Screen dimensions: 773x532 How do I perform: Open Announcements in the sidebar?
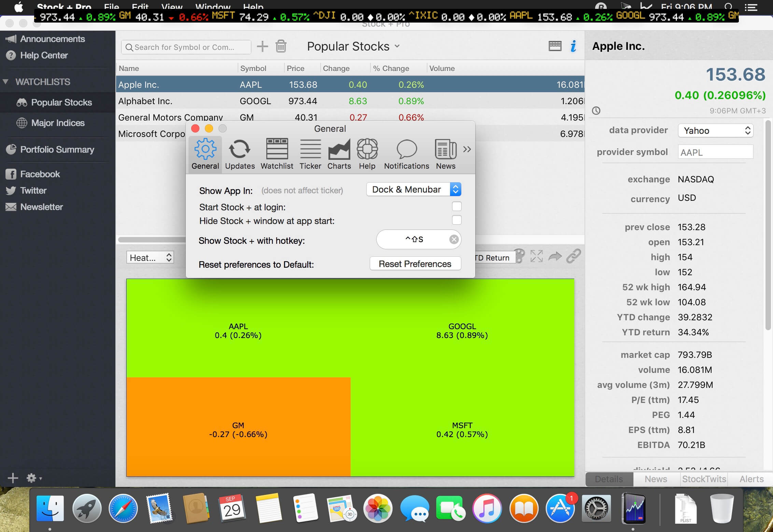(x=45, y=39)
